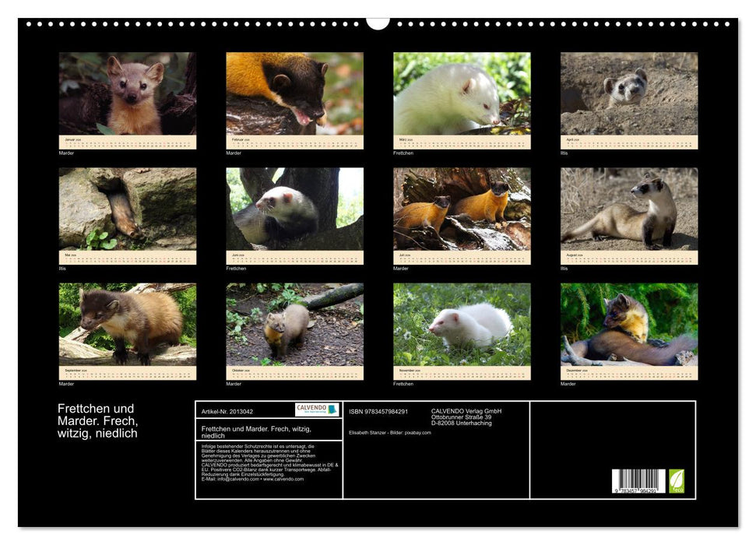This screenshot has width=756, height=545.
Task: Select the green eco certification icon
Action: click(676, 480)
